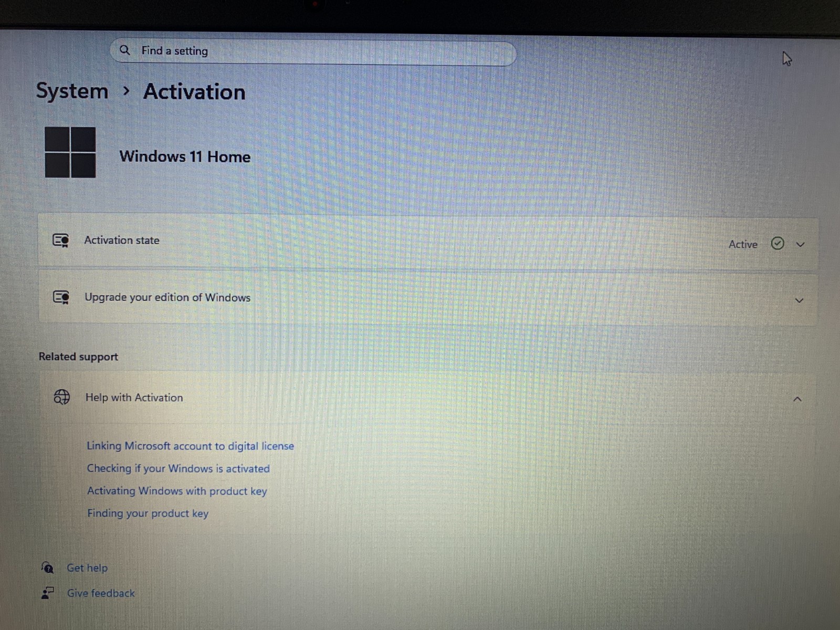
Task: Click the Upgrade edition certificate icon
Action: [x=61, y=298]
